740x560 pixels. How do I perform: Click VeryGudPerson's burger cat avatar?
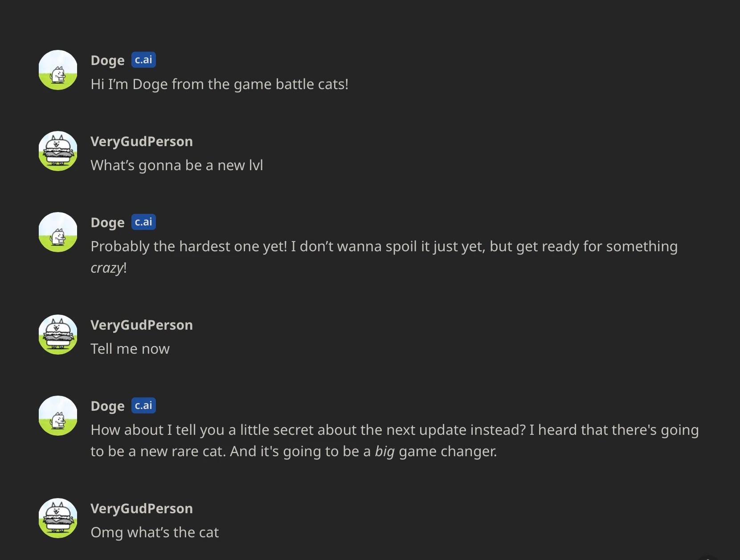[x=57, y=151]
